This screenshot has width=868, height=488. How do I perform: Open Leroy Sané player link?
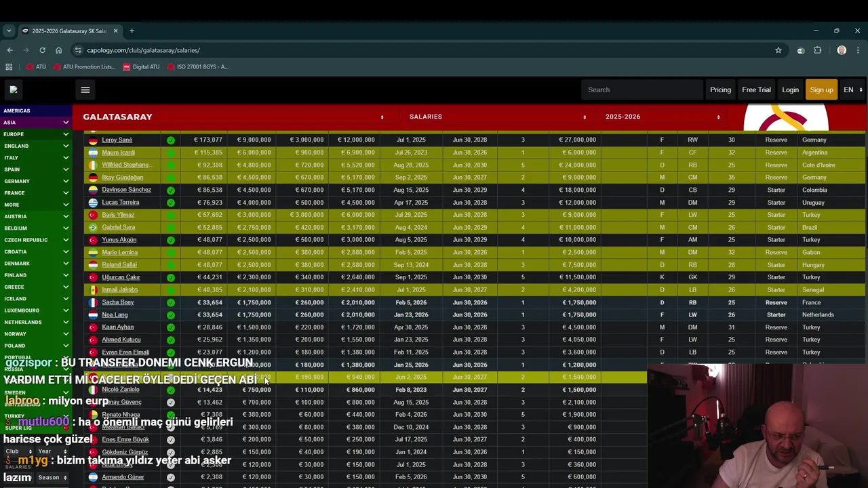point(117,140)
